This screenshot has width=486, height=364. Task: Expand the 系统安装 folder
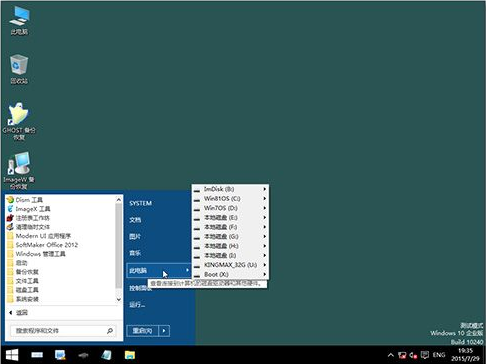click(x=23, y=299)
